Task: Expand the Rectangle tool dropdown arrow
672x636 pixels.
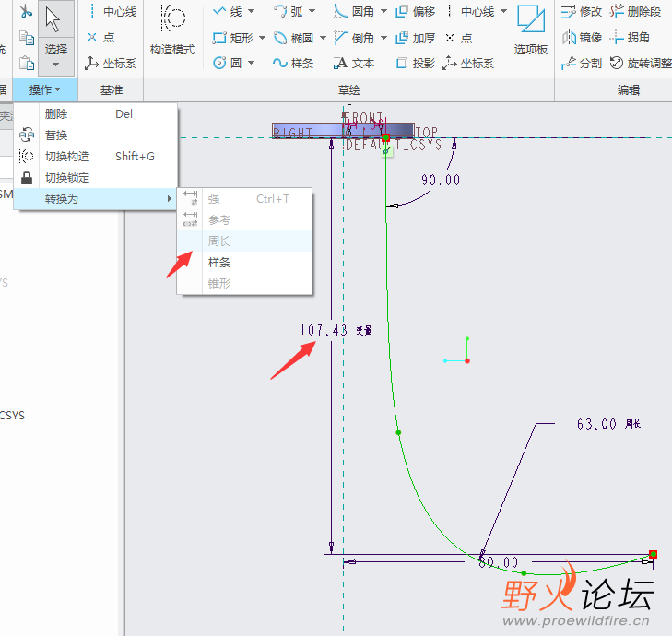Action: pyautogui.click(x=262, y=38)
